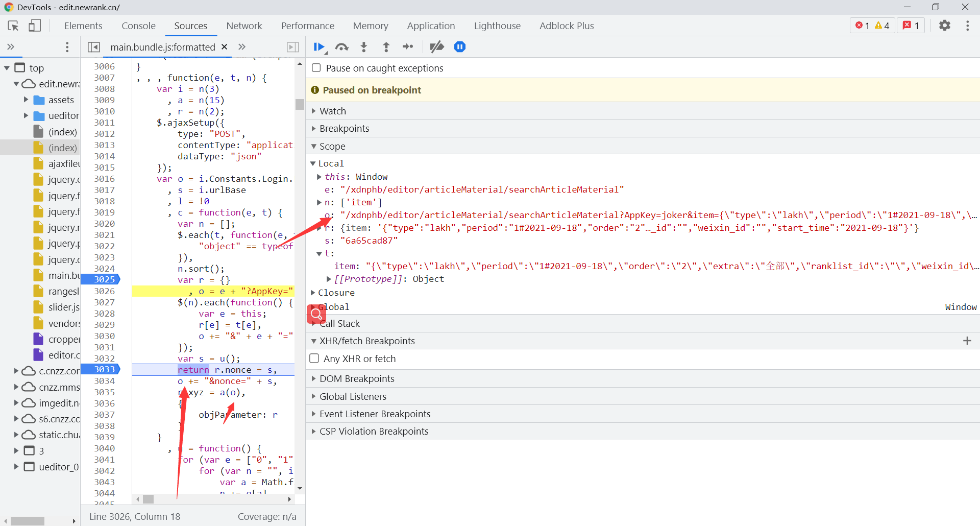Deactivate all breakpoints
Viewport: 980px width, 526px height.
437,47
